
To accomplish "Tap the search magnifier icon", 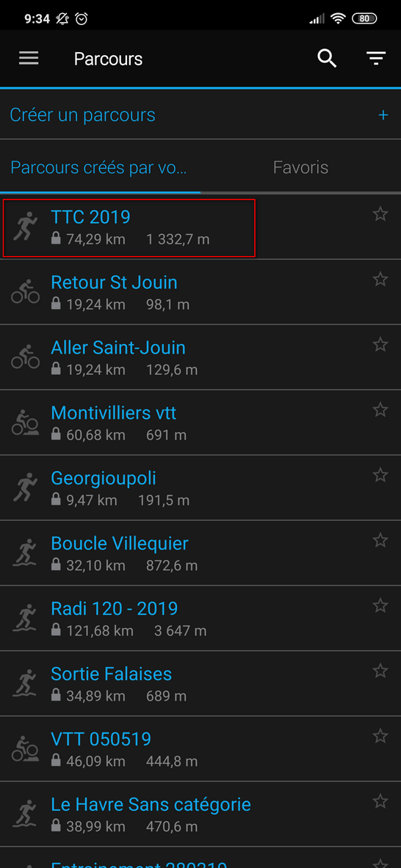I will pos(327,58).
